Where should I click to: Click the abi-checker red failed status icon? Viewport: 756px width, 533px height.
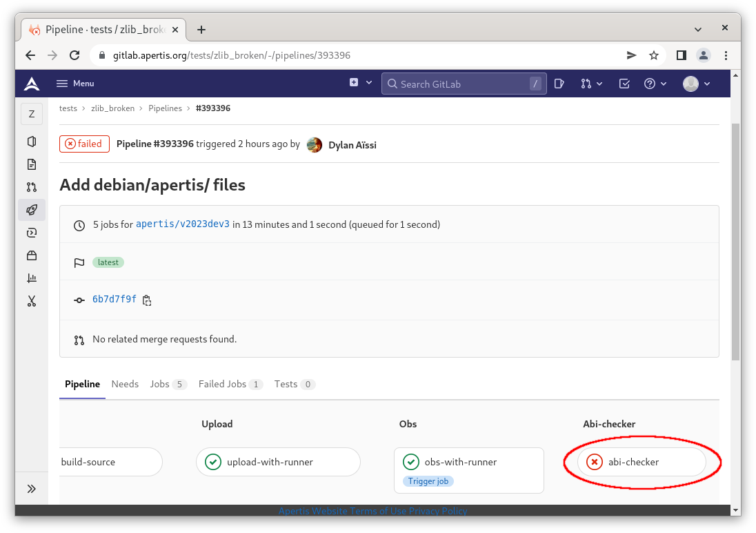pyautogui.click(x=595, y=462)
